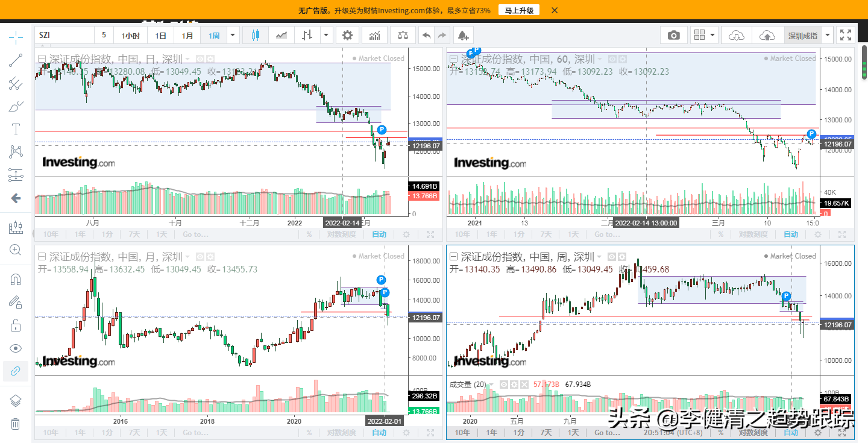Expand the time interval dropdown arrow
The width and height of the screenshot is (868, 443).
tap(233, 36)
